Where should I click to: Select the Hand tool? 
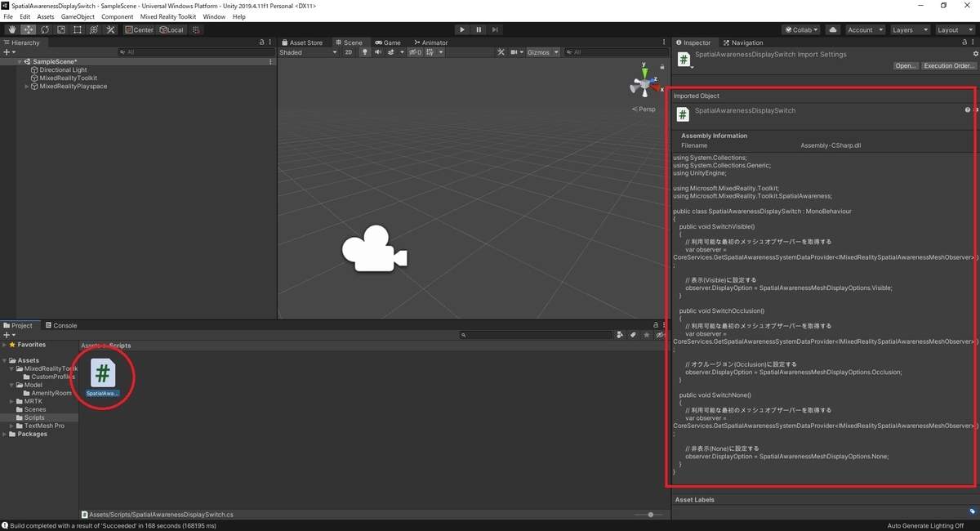(12, 29)
